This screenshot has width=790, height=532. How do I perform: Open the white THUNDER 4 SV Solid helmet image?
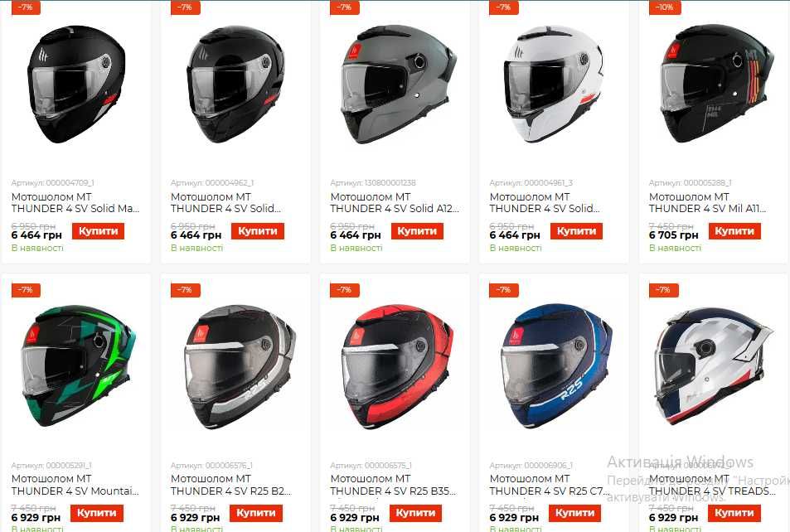553,85
